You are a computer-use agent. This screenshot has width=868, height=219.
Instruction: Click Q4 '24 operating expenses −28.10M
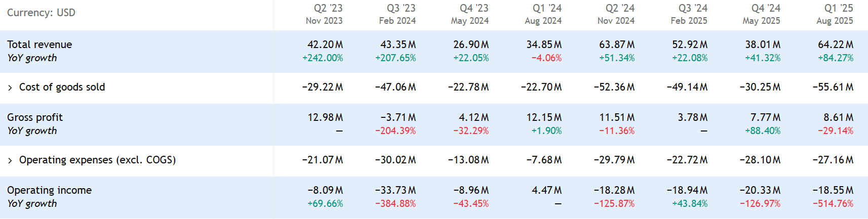[x=760, y=160]
